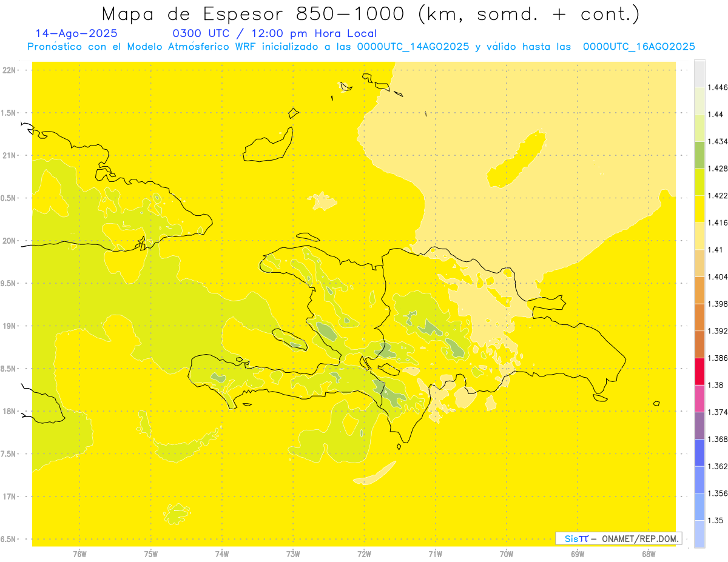The width and height of the screenshot is (728, 562).
Task: Click the "1.356" colorbar label
Action: [719, 493]
